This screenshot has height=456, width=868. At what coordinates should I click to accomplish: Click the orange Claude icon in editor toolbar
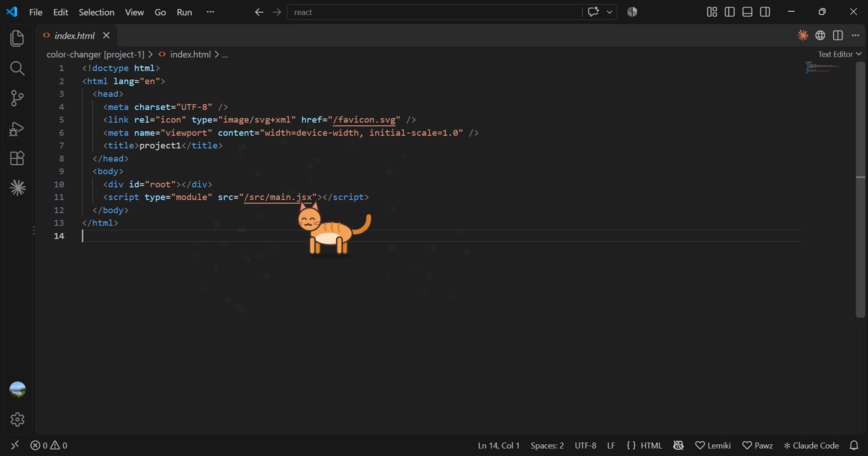tap(803, 35)
